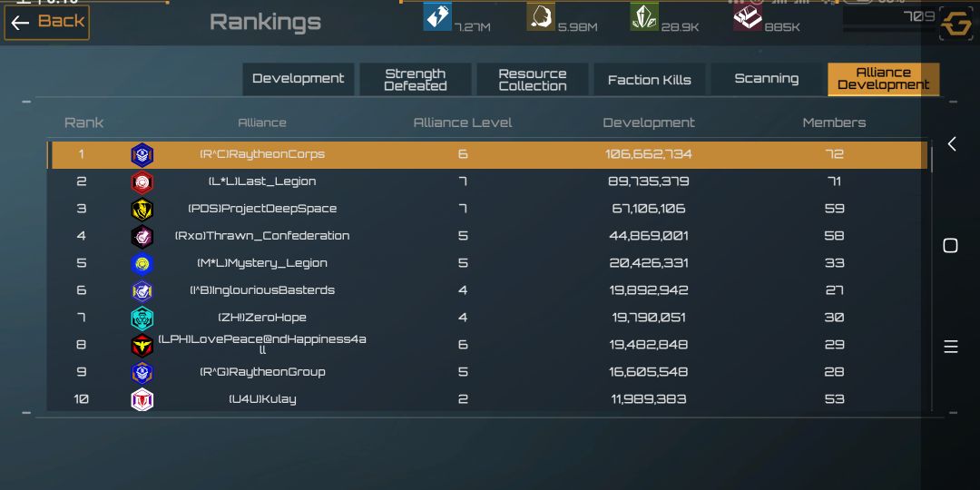
Task: Select the (M*L)Mystery_Legion alliance name
Action: 262,263
